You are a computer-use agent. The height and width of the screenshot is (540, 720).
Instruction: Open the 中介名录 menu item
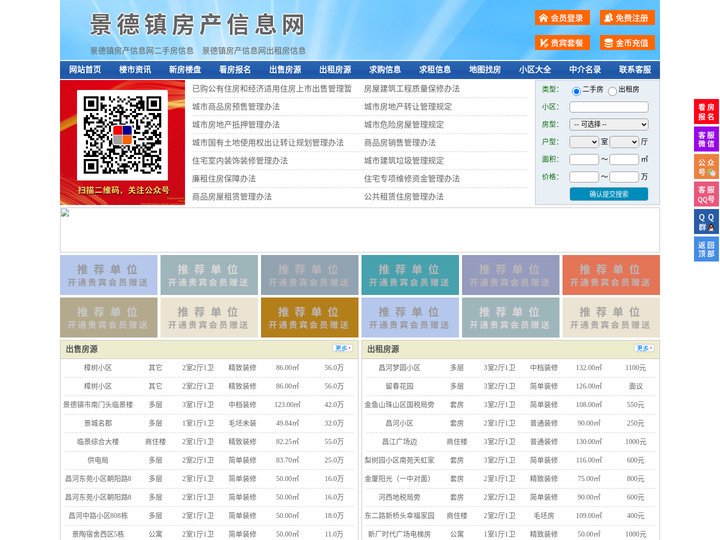tap(585, 70)
